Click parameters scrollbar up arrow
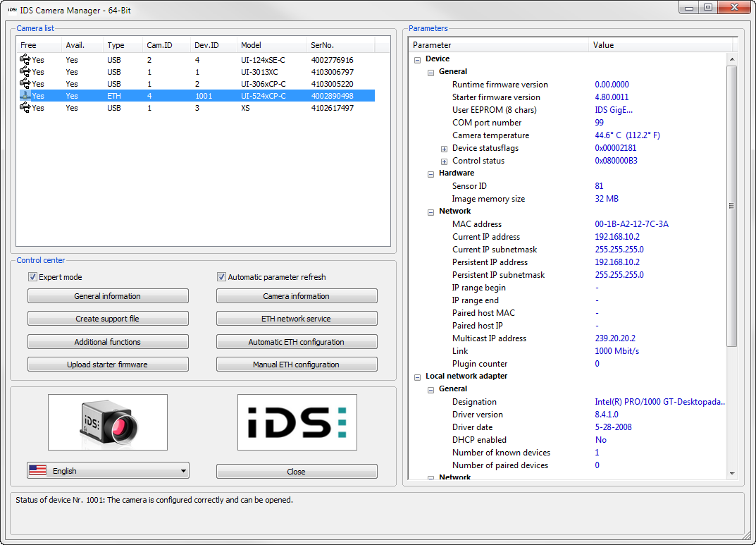The height and width of the screenshot is (545, 756). pyautogui.click(x=732, y=59)
